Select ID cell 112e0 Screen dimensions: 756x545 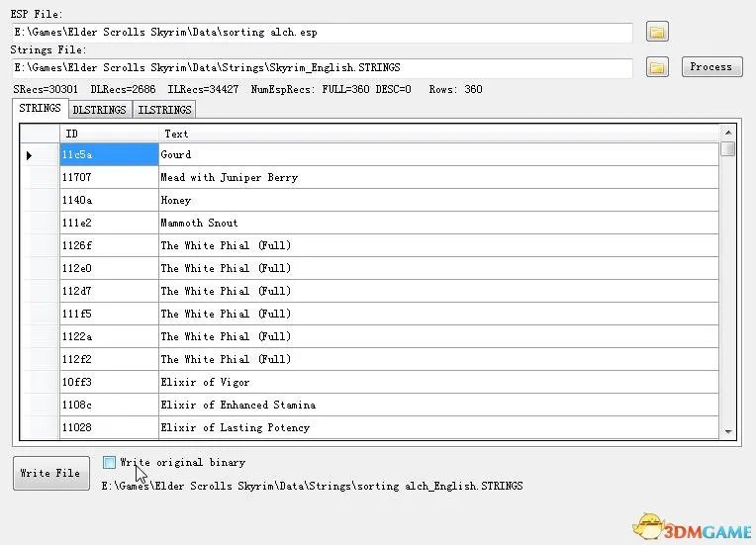tap(110, 268)
